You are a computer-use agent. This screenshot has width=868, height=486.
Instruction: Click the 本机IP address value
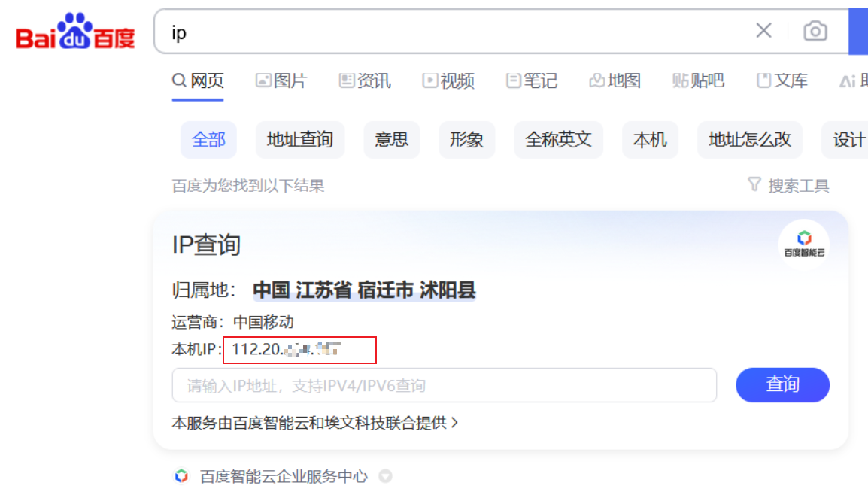(x=286, y=349)
